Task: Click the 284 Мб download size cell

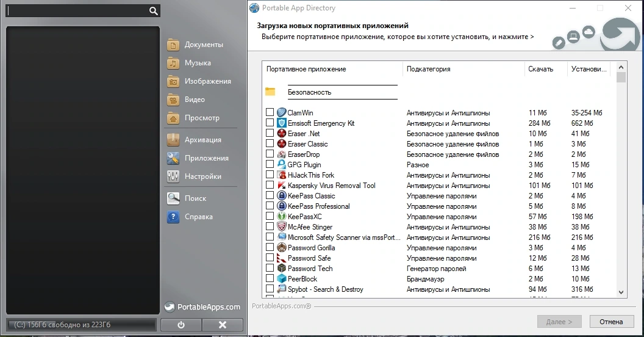Action: (539, 123)
